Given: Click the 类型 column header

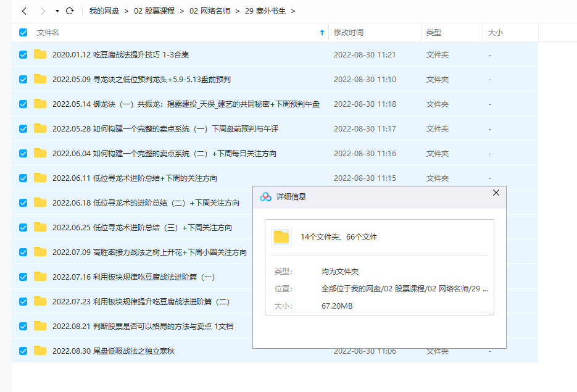Looking at the screenshot, I should click(x=434, y=33).
